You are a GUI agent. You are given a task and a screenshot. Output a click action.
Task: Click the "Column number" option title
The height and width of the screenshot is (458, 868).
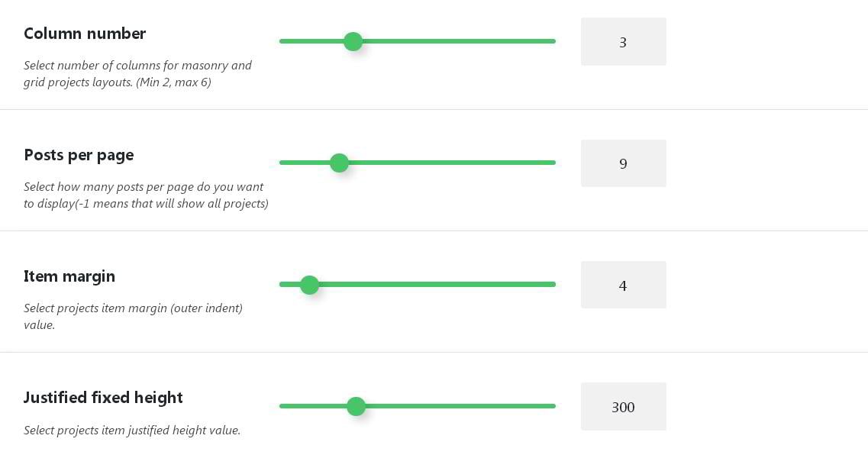(85, 34)
